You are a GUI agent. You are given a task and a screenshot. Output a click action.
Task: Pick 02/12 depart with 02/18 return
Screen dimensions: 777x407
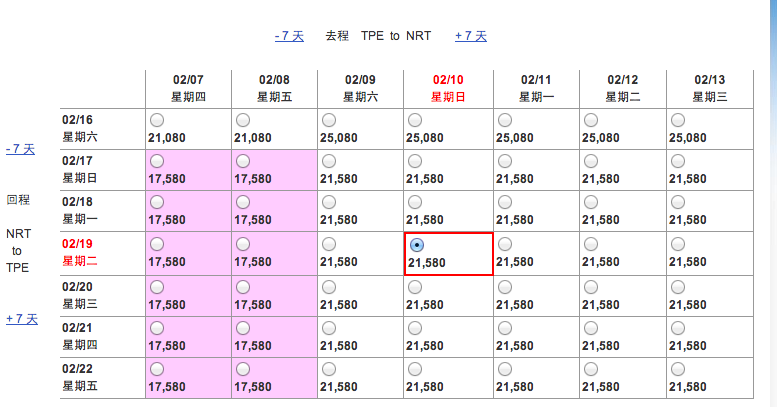pyautogui.click(x=591, y=202)
